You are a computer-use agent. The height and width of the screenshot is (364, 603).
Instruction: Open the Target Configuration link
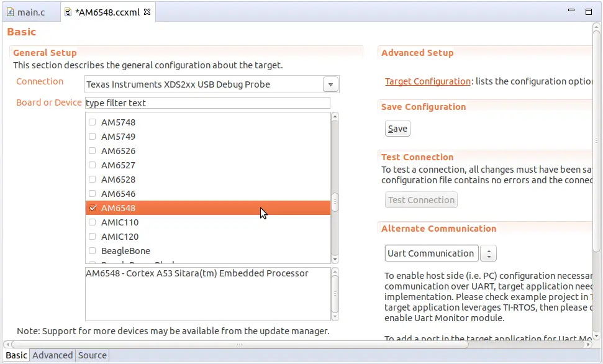coord(428,81)
